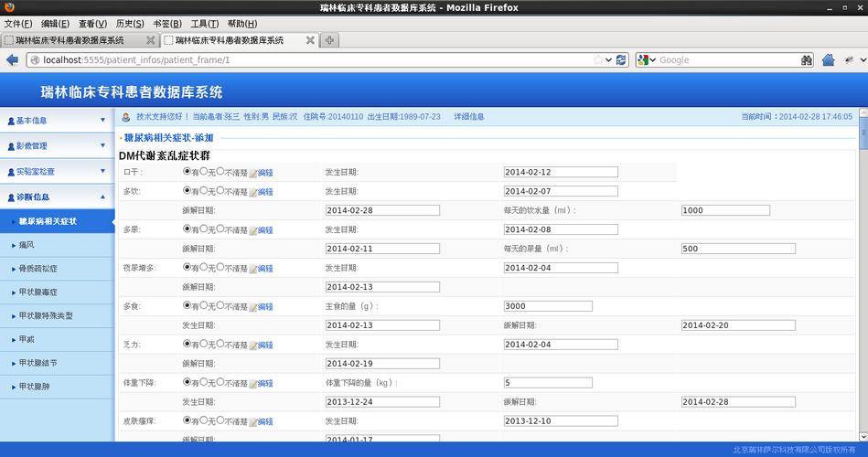The image size is (868, 457).
Task: Select 无 radio for 夜尿增多
Action: (x=204, y=267)
